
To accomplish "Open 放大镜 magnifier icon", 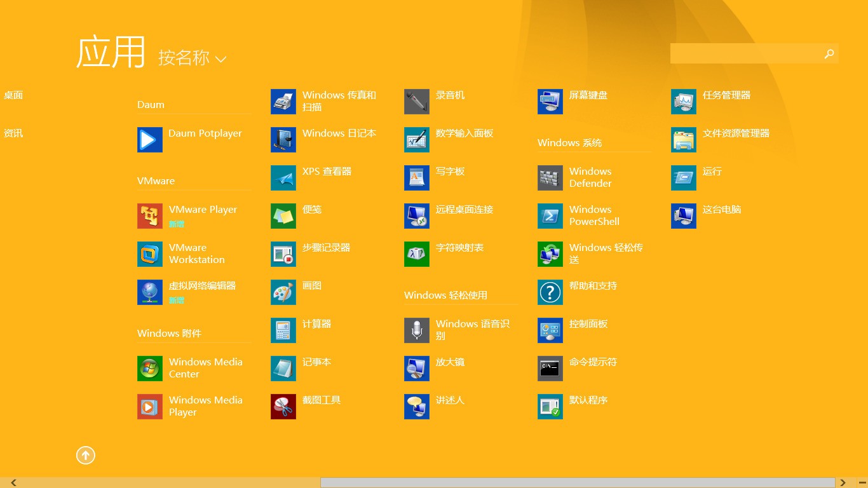I will tap(417, 369).
